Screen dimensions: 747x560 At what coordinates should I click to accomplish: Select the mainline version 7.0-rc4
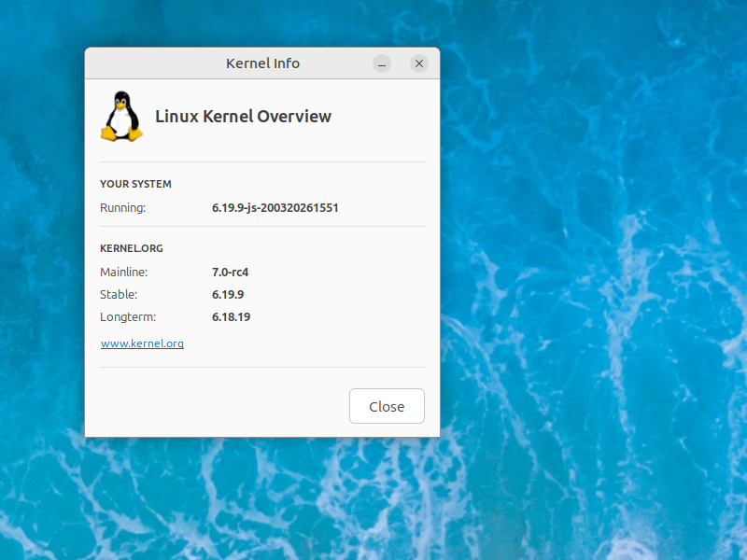(x=231, y=272)
